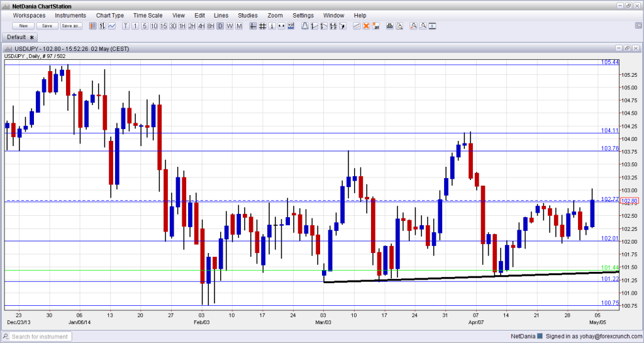Image resolution: width=644 pixels, height=343 pixels.
Task: Click the blue 105.44 price level line label
Action: click(x=610, y=62)
